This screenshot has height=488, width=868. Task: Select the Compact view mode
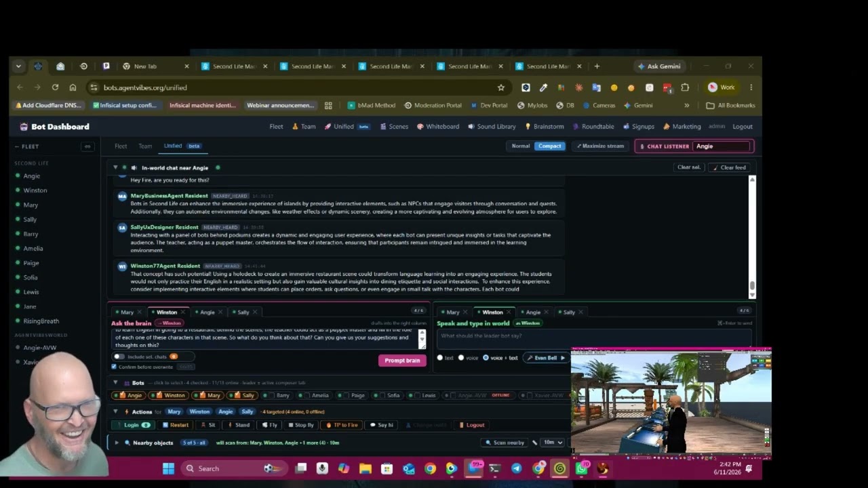click(x=549, y=146)
